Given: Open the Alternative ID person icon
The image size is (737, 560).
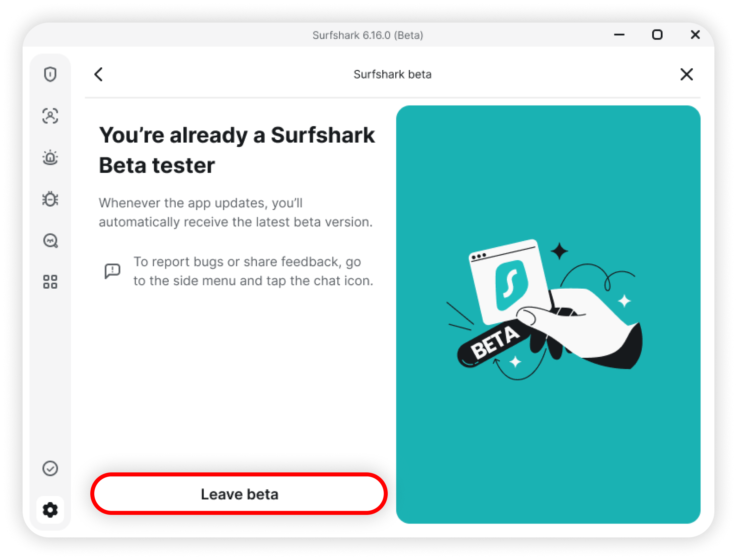Looking at the screenshot, I should 50,116.
